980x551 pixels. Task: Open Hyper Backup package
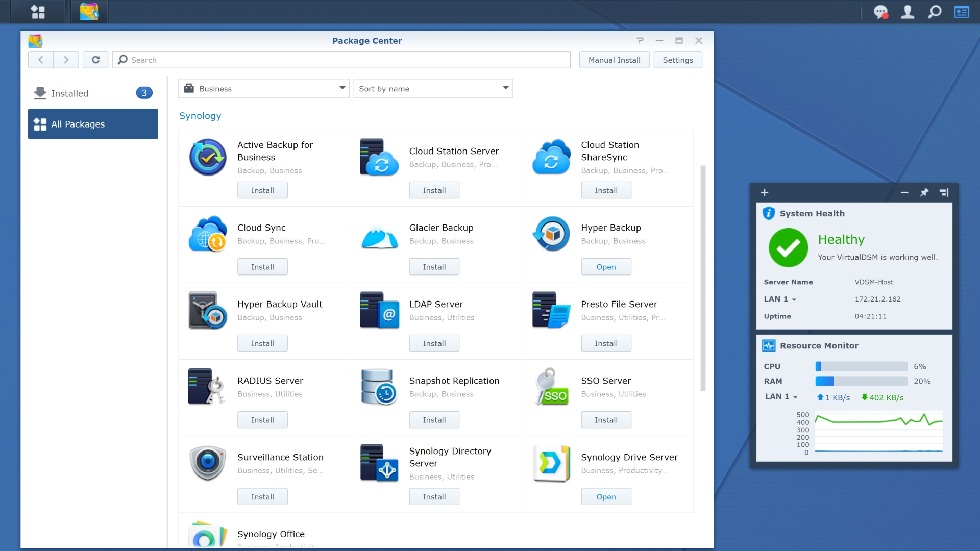click(606, 266)
